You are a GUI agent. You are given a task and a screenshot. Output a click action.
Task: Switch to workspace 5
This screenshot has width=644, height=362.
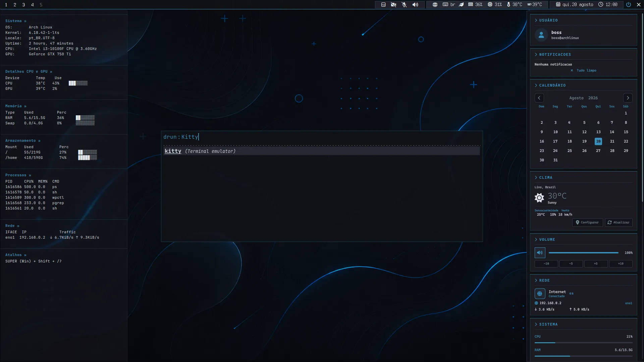coord(41,5)
